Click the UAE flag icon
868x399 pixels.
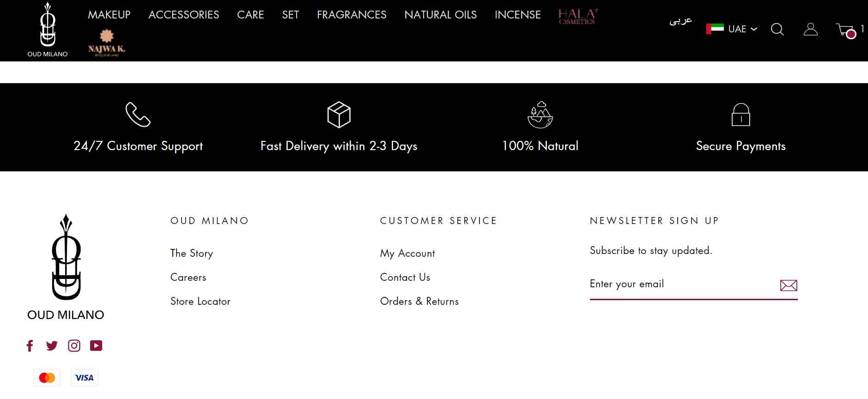(x=715, y=29)
